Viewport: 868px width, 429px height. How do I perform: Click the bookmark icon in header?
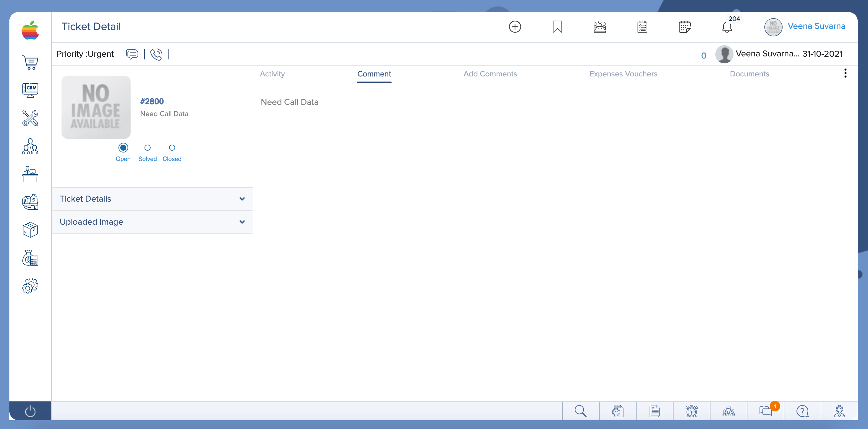coord(557,27)
